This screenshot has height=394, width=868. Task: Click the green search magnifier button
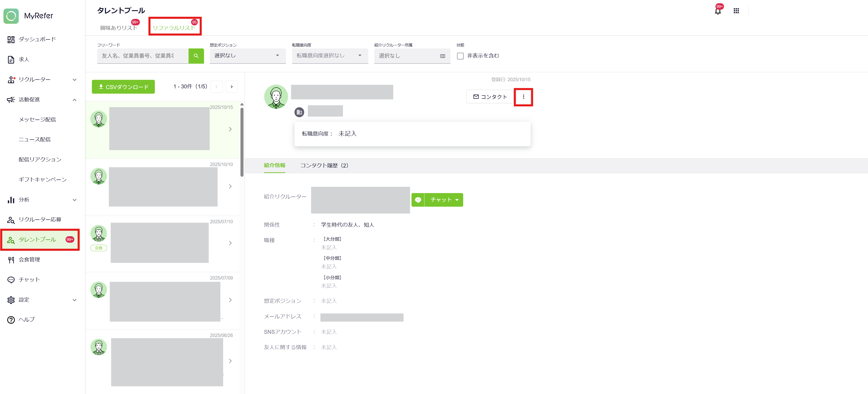[196, 56]
